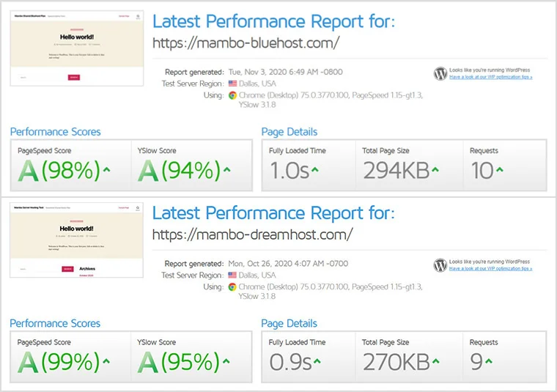Image resolution: width=557 pixels, height=392 pixels.
Task: Open WP optimization tips link in bluehost report
Action: click(x=490, y=77)
